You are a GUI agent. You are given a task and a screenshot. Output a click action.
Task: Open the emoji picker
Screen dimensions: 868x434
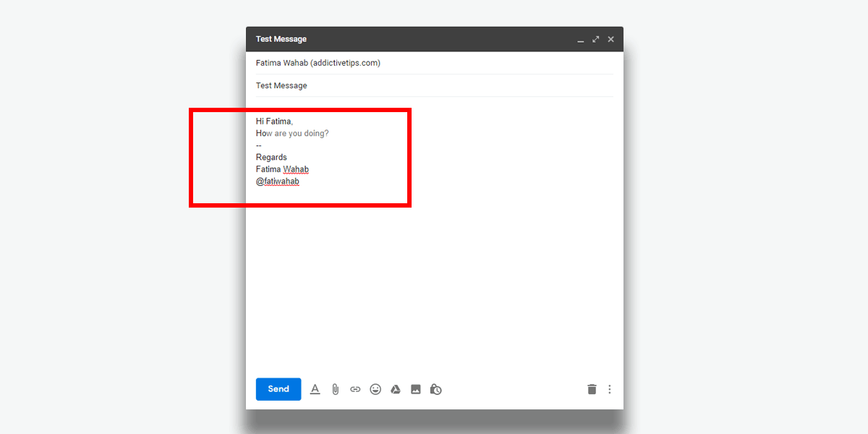click(375, 389)
